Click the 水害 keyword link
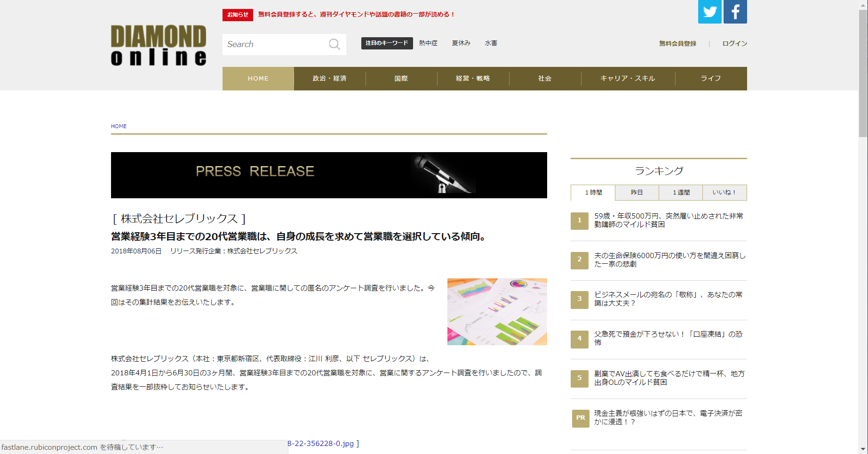This screenshot has width=868, height=454. pos(491,43)
